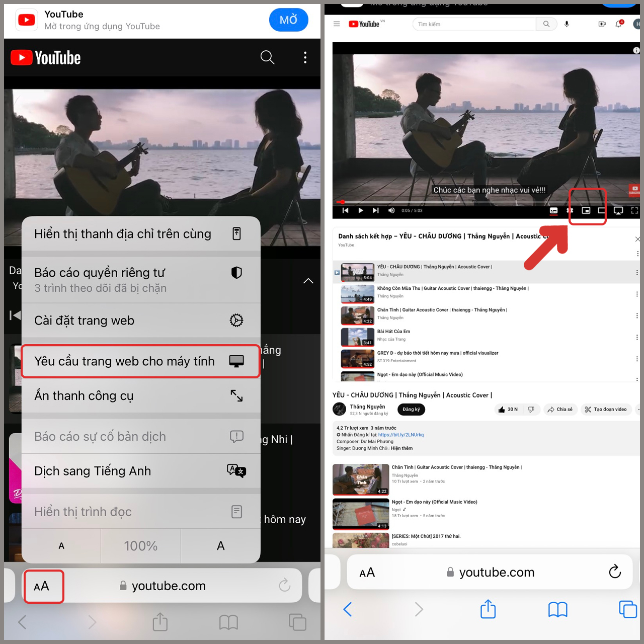Reload page in right Safari address bar

pyautogui.click(x=615, y=572)
